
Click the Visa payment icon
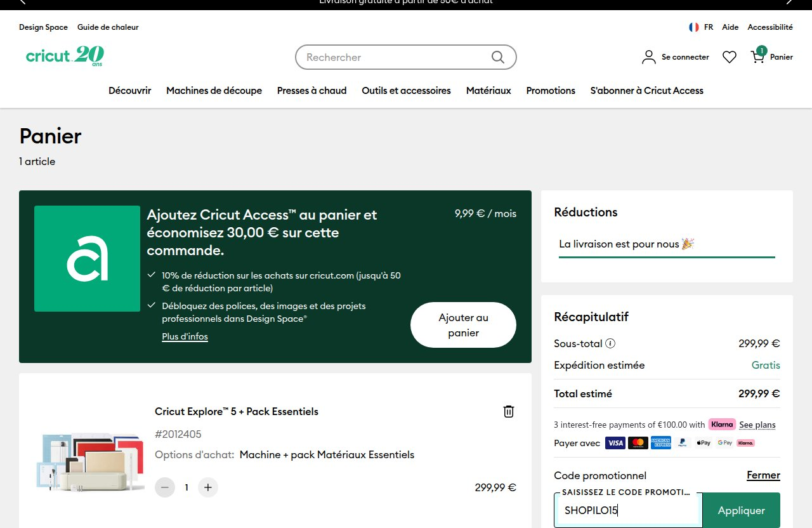point(615,443)
